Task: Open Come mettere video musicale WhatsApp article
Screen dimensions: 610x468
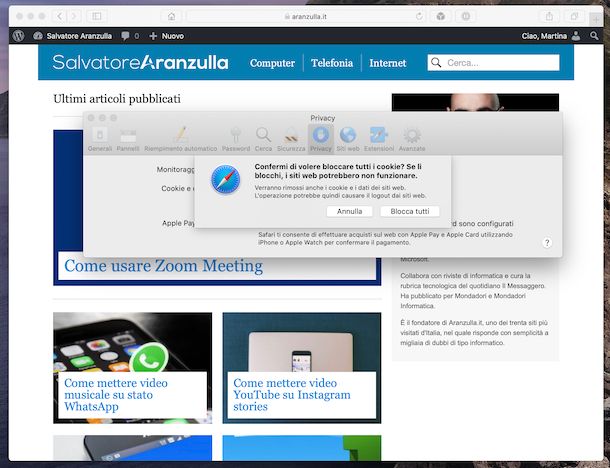Action: pos(116,394)
